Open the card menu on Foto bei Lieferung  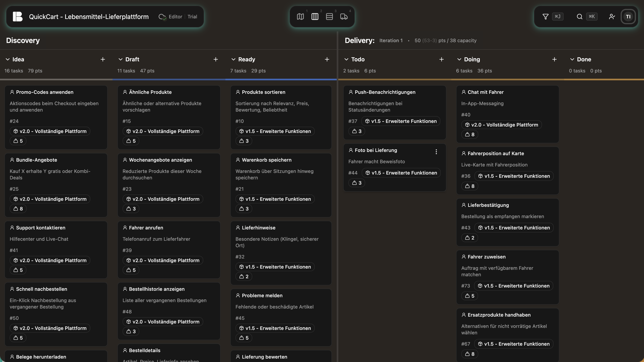[x=436, y=151]
